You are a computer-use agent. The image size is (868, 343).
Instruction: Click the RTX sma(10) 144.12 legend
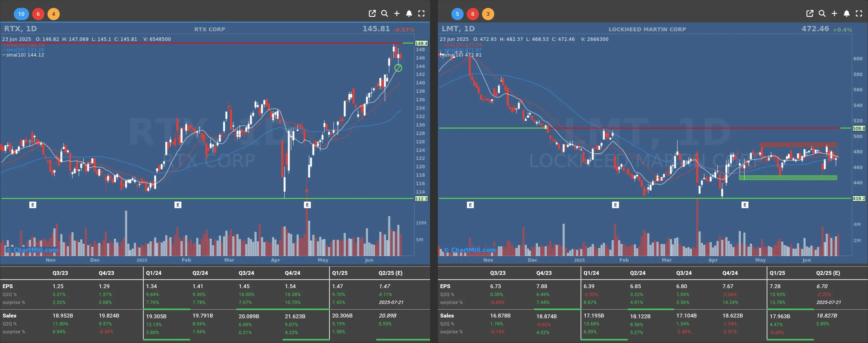click(23, 55)
